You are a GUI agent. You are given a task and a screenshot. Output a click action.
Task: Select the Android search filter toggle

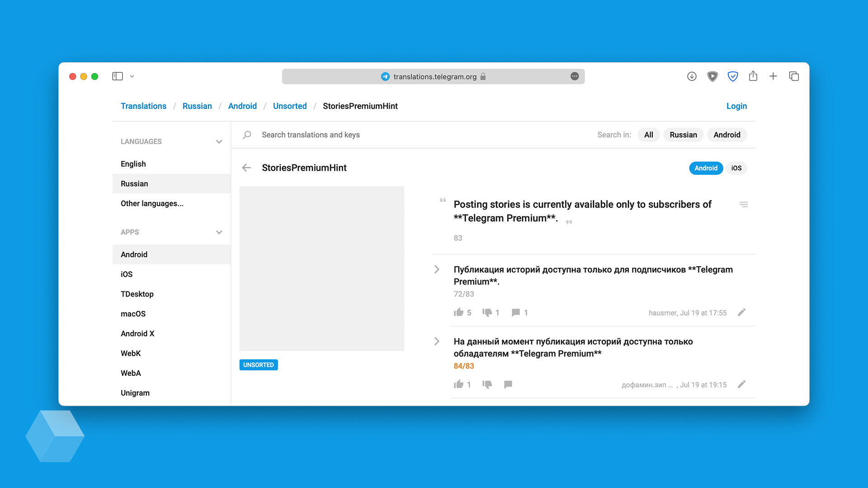coord(727,135)
